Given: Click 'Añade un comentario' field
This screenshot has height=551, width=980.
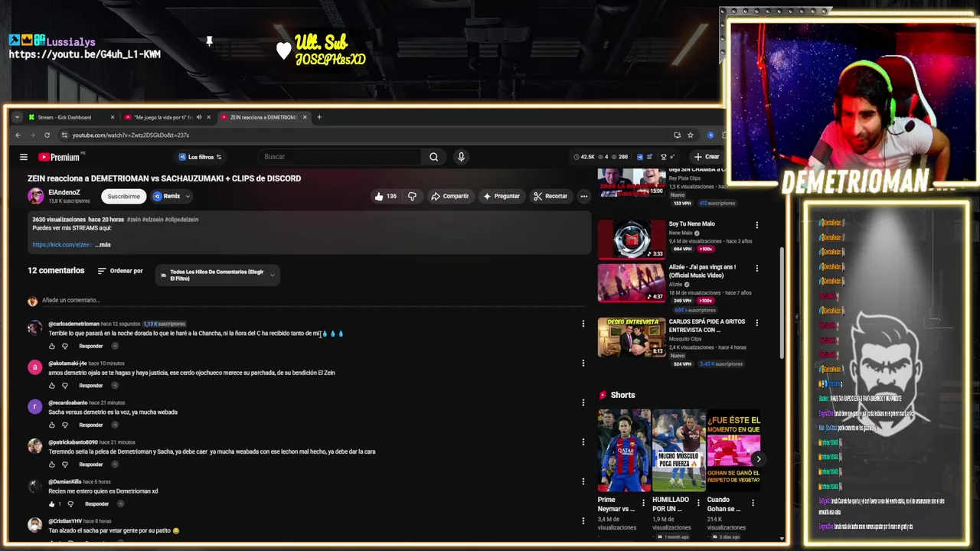Looking at the screenshot, I should pos(71,300).
